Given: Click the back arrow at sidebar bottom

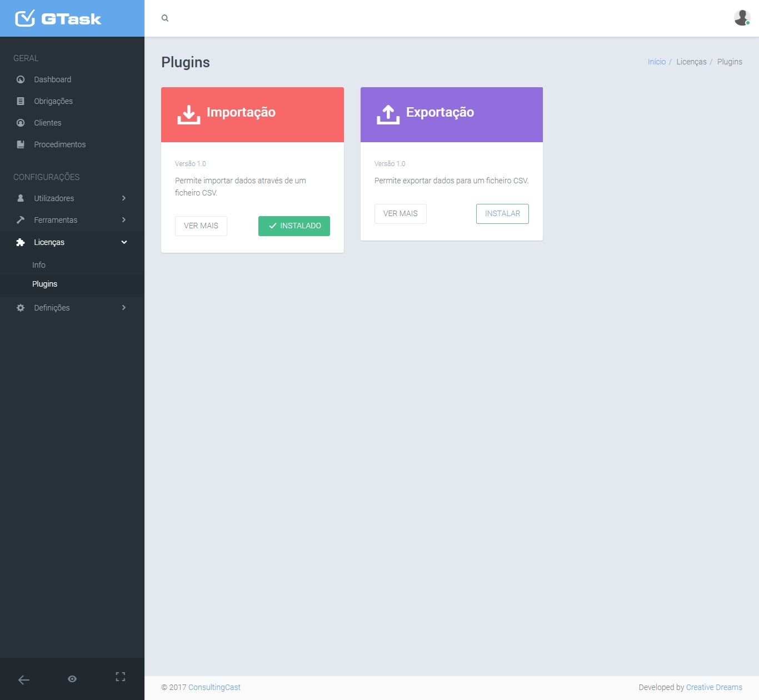Looking at the screenshot, I should click(x=24, y=679).
